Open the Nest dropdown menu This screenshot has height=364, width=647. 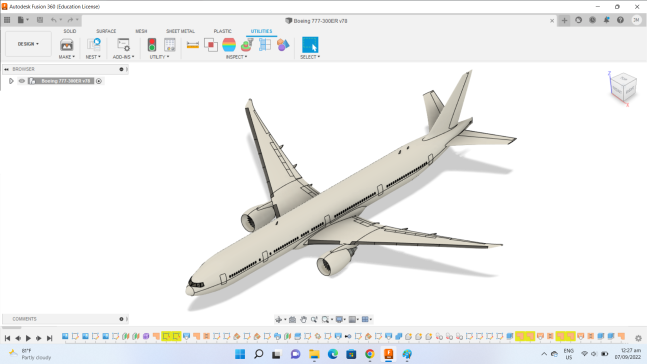(x=93, y=57)
